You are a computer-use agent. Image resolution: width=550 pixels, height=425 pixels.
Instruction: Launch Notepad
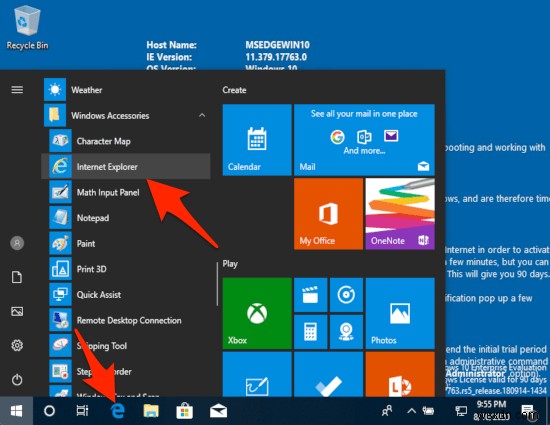126,218
